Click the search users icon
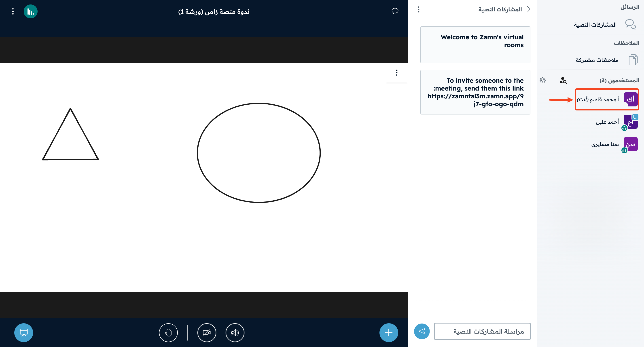644x347 pixels. 563,80
